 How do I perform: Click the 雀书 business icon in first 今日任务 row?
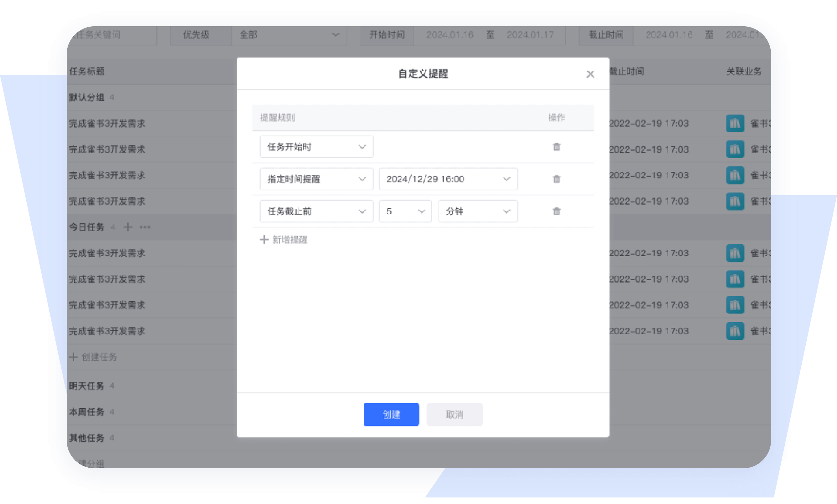pos(735,253)
